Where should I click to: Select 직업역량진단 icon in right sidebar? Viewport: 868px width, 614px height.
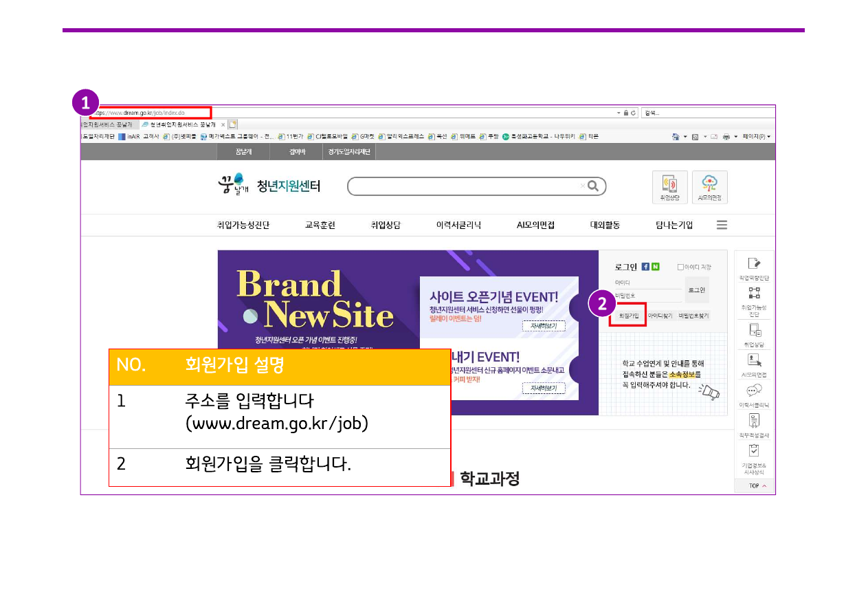[754, 267]
